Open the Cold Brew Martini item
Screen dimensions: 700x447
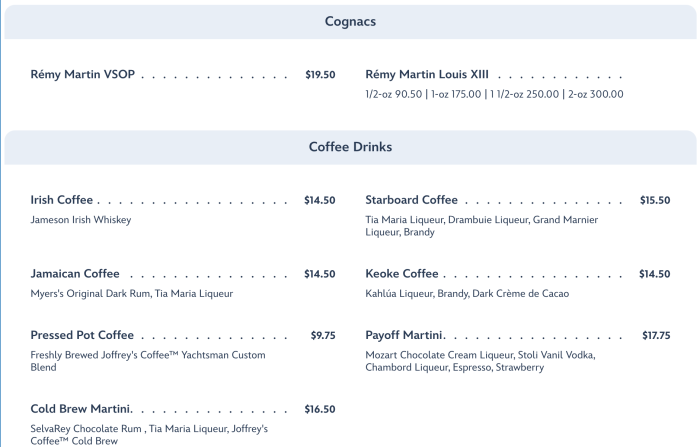(81, 409)
